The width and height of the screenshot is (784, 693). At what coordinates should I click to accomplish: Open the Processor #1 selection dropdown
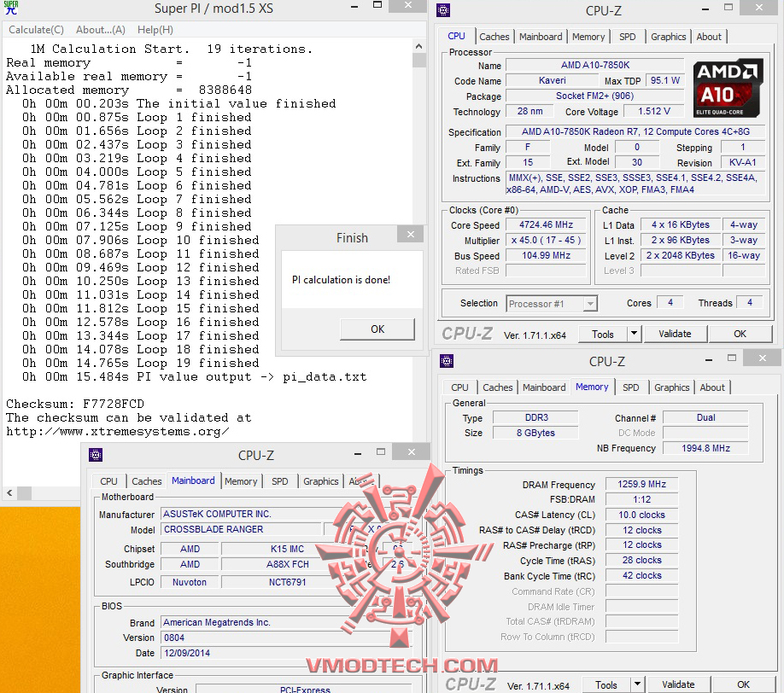click(x=552, y=304)
